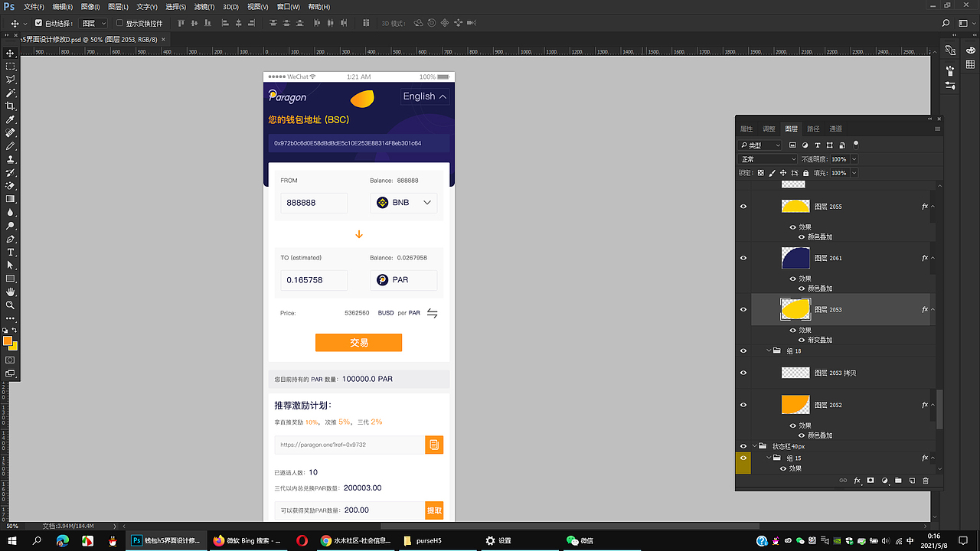
Task: Open the blend mode 正常 dropdown
Action: pyautogui.click(x=768, y=159)
